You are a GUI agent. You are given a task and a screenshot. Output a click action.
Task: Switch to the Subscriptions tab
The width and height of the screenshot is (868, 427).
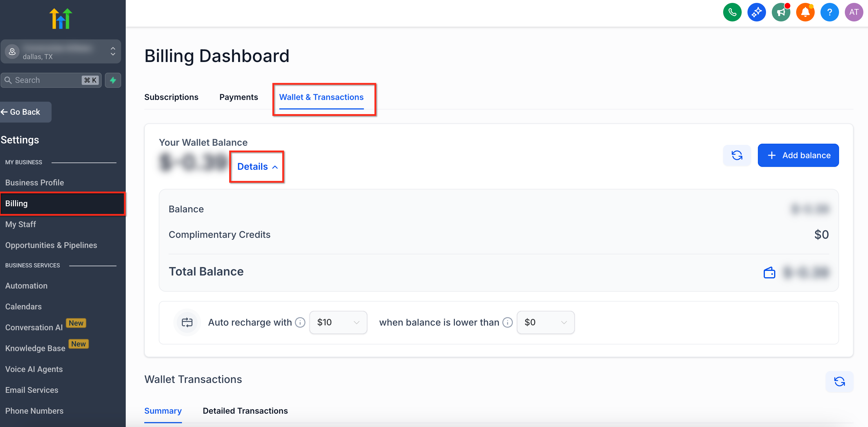point(171,97)
